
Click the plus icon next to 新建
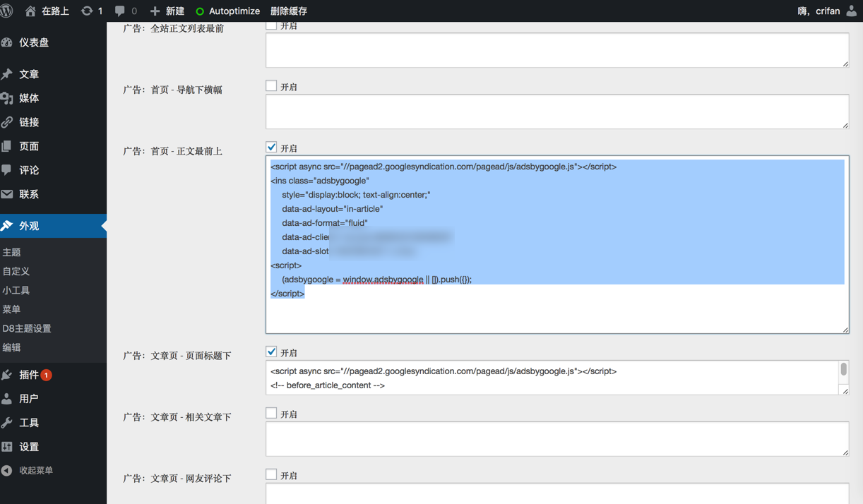[155, 11]
